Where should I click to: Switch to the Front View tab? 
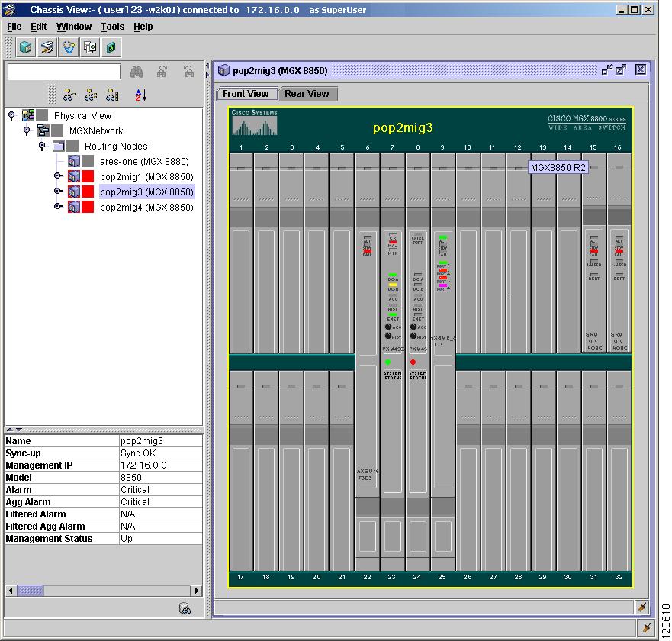246,93
